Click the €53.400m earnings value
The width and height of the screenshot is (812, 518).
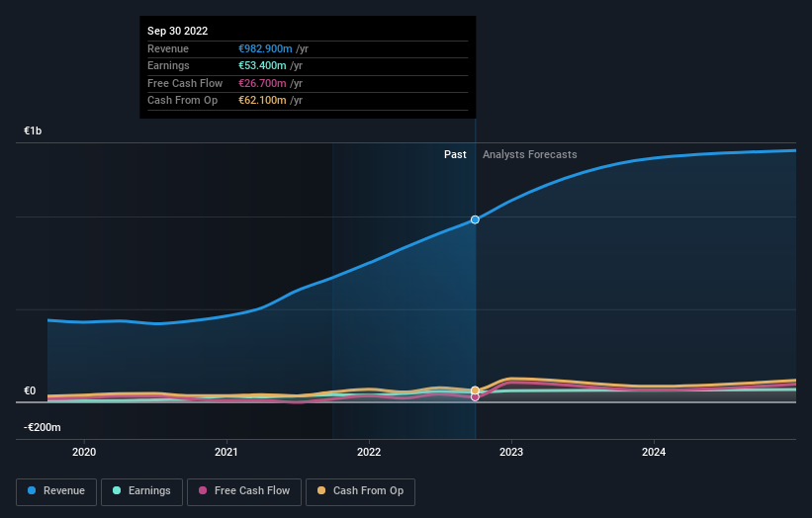pos(262,65)
